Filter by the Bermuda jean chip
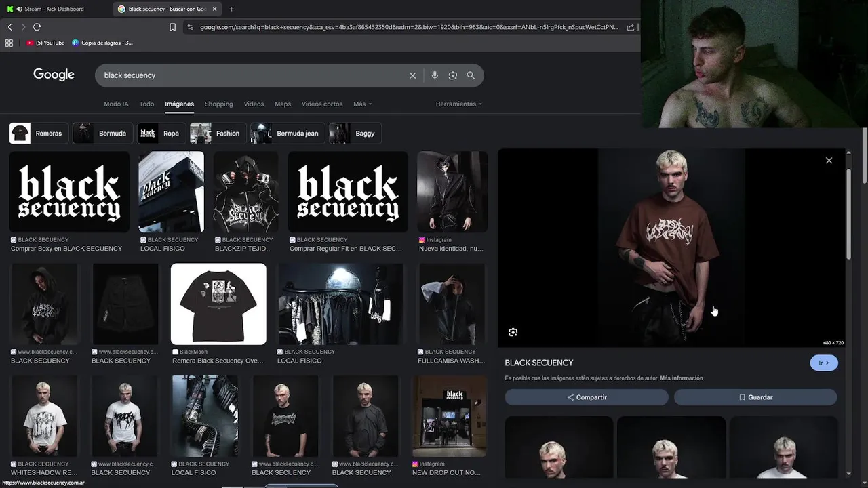This screenshot has height=488, width=868. tap(286, 134)
